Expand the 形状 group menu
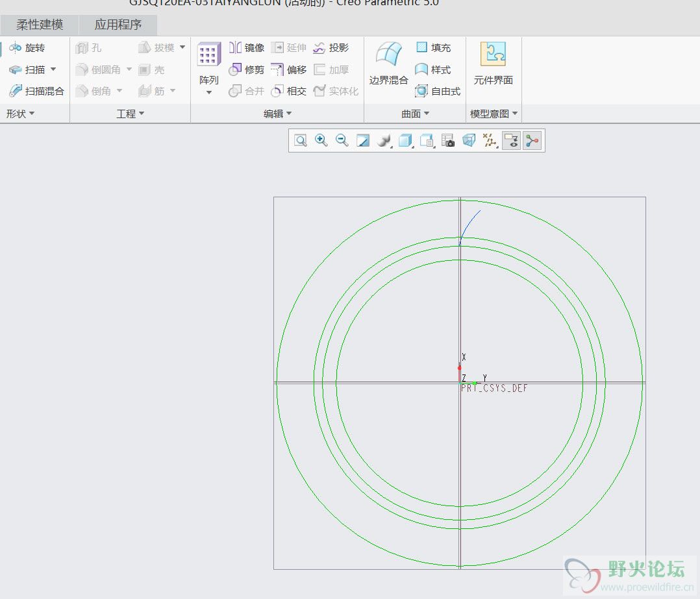 click(x=21, y=114)
